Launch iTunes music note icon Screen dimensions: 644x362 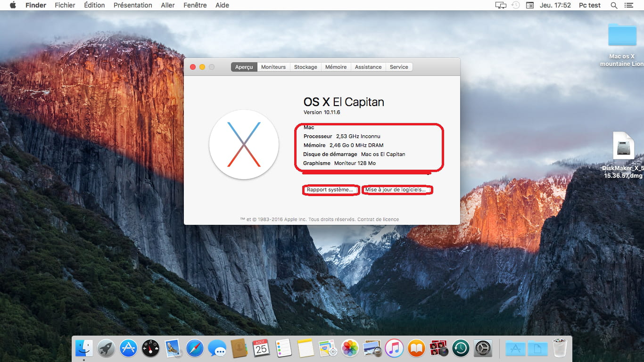pos(394,348)
